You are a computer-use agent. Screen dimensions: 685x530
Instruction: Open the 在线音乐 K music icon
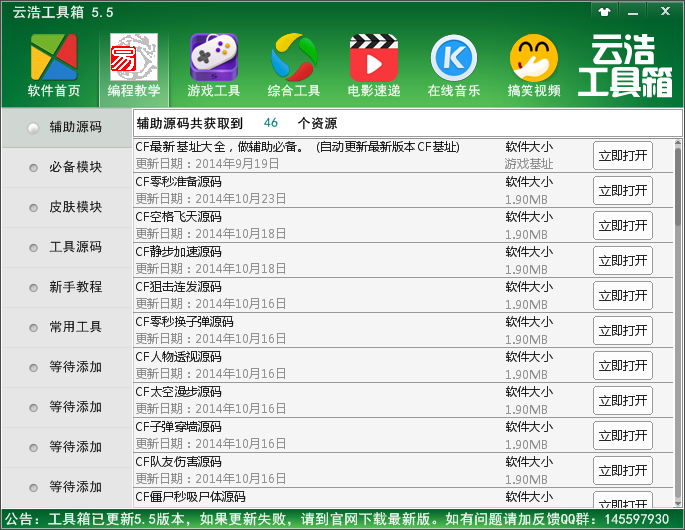tap(453, 66)
